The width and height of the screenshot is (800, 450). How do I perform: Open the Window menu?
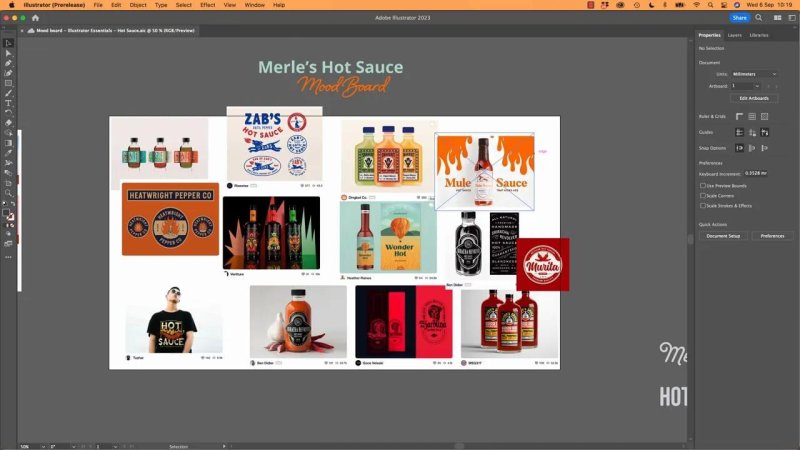tap(254, 5)
